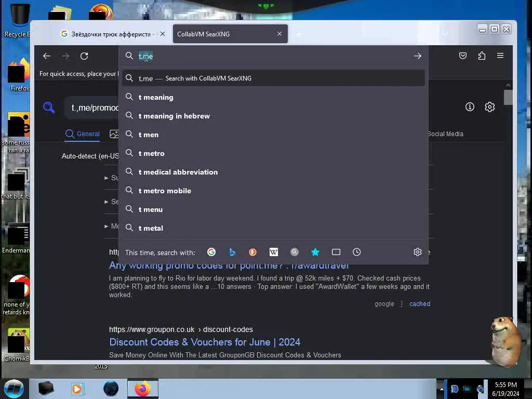Open the new tab plus button

click(299, 35)
